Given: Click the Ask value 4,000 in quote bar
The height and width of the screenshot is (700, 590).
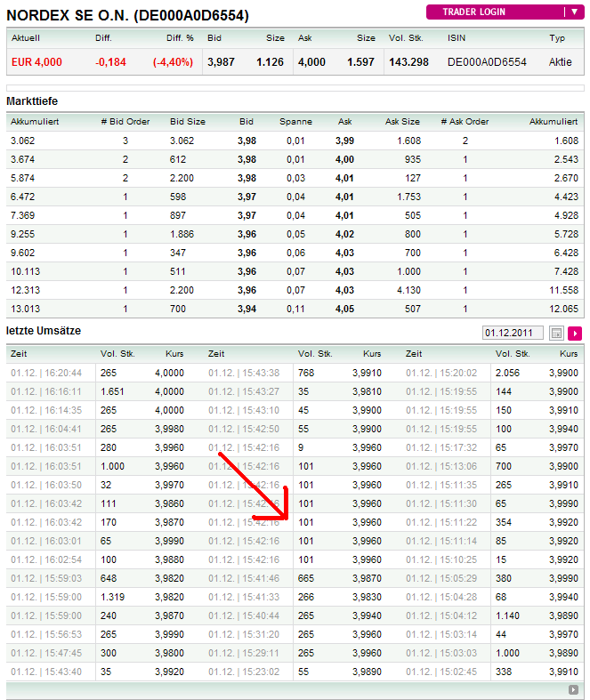Looking at the screenshot, I should [x=311, y=62].
